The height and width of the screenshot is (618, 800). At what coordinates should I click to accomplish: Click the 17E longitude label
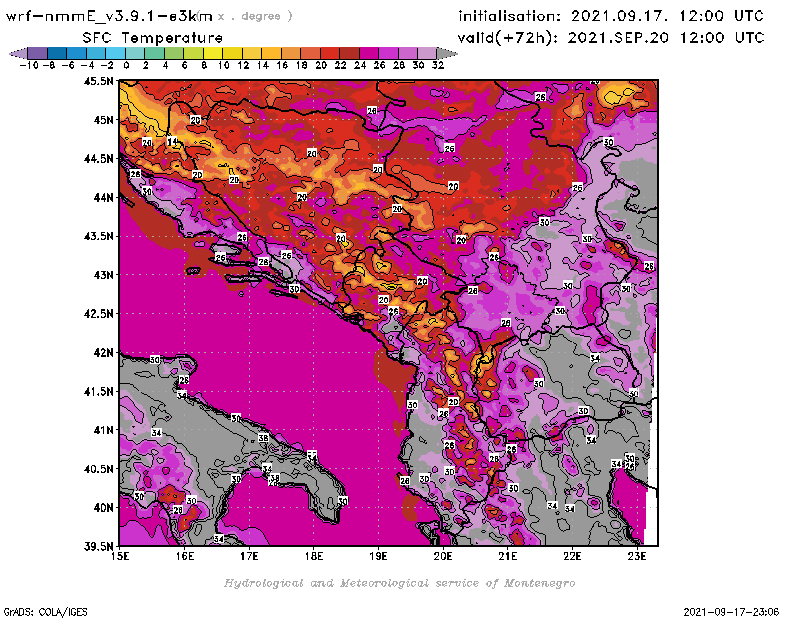point(249,556)
